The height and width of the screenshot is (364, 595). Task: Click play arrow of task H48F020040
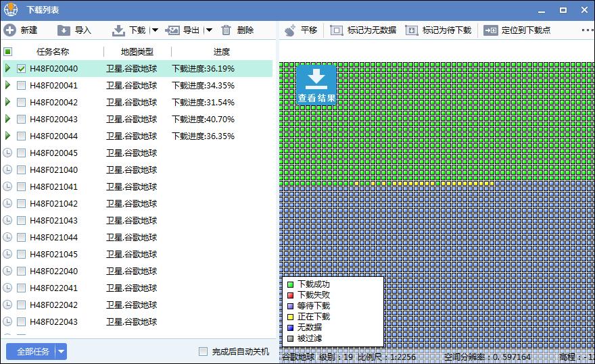(7, 68)
